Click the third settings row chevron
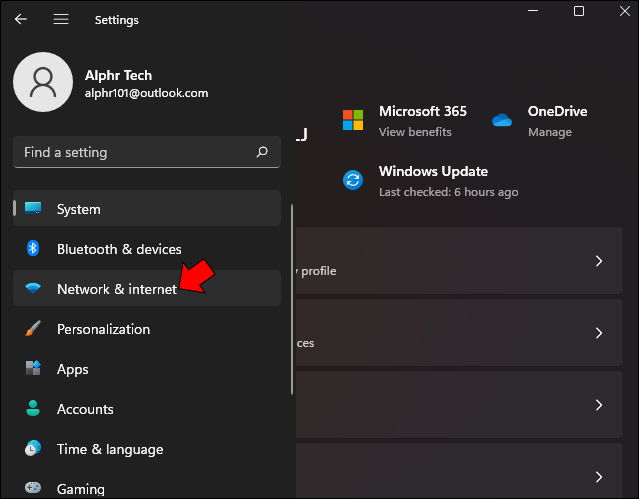Image resolution: width=639 pixels, height=499 pixels. click(x=599, y=405)
